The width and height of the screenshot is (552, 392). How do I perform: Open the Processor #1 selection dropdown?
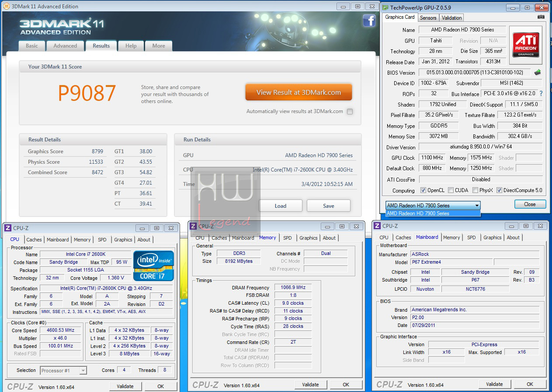[63, 371]
